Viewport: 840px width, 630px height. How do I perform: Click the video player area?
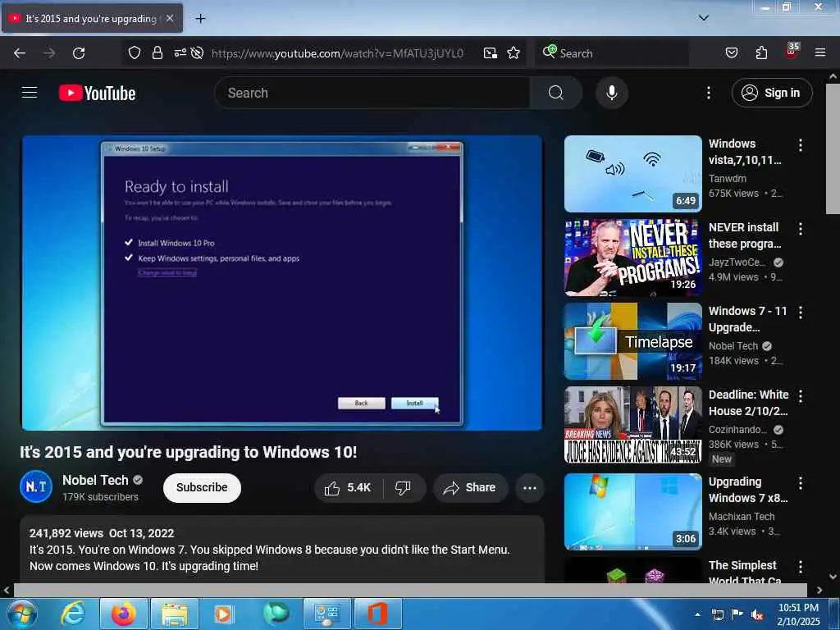(x=282, y=282)
